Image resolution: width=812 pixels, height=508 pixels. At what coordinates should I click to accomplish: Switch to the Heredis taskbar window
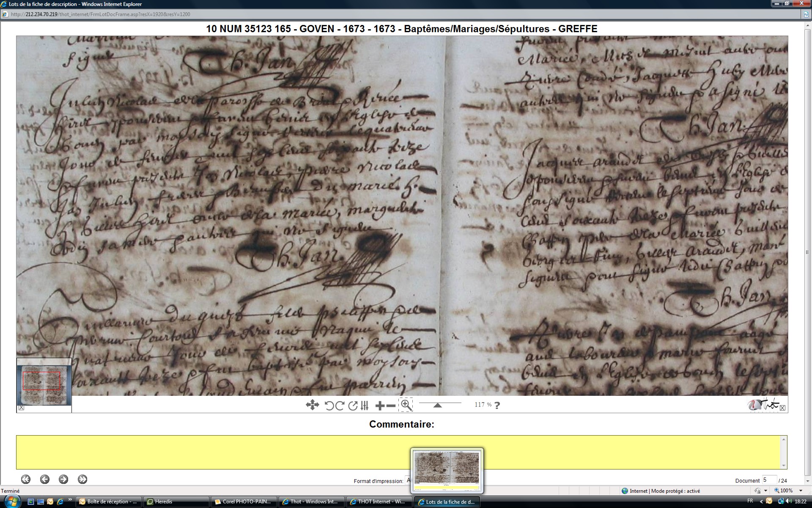176,502
